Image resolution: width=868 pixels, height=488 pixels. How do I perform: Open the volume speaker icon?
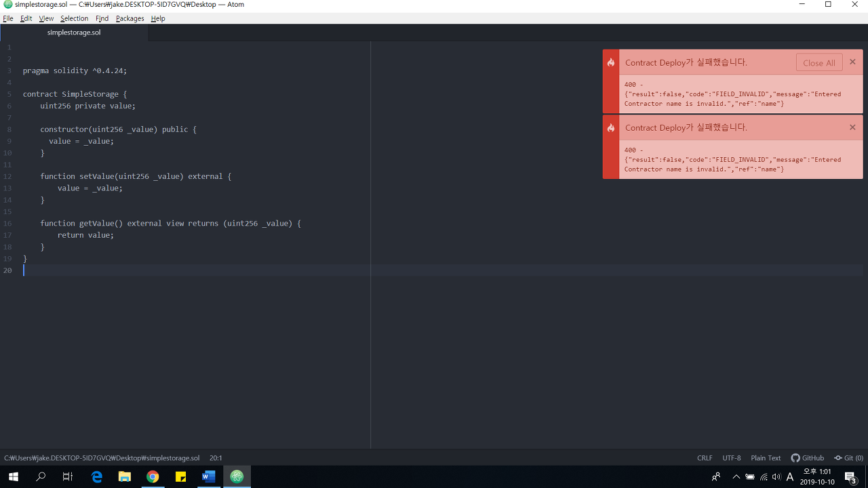tap(776, 476)
